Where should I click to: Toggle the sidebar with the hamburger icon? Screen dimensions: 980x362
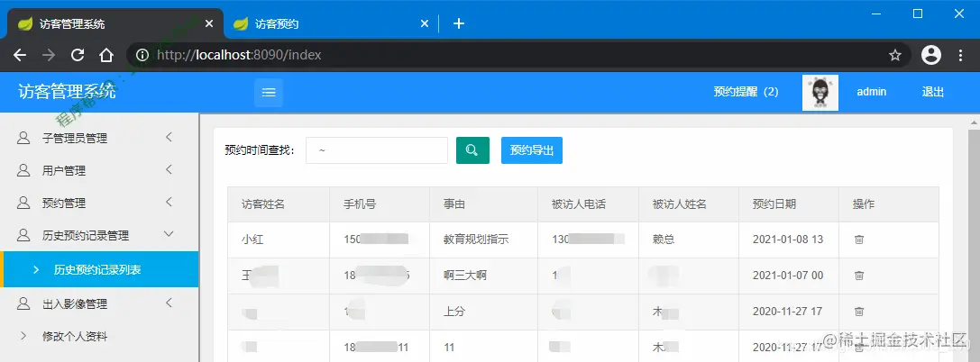tap(269, 93)
